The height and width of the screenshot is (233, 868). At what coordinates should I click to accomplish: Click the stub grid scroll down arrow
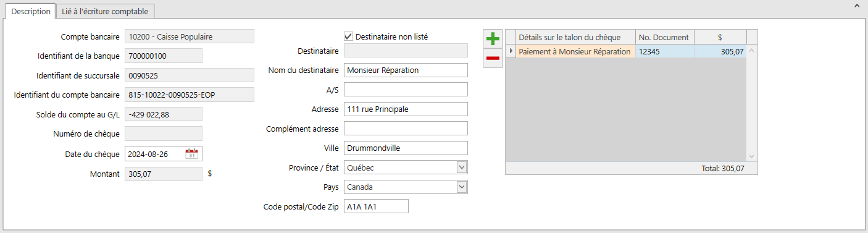(752, 157)
